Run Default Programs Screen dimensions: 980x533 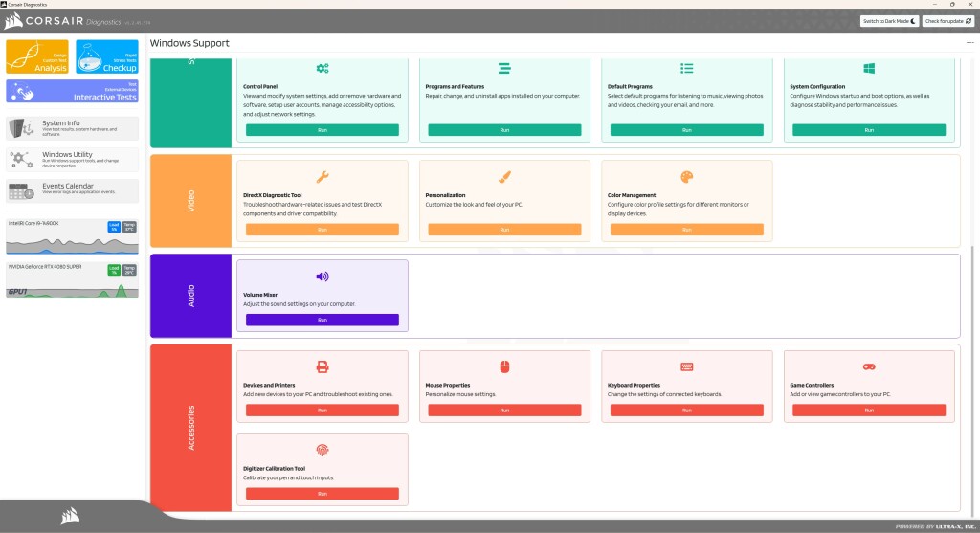(687, 130)
